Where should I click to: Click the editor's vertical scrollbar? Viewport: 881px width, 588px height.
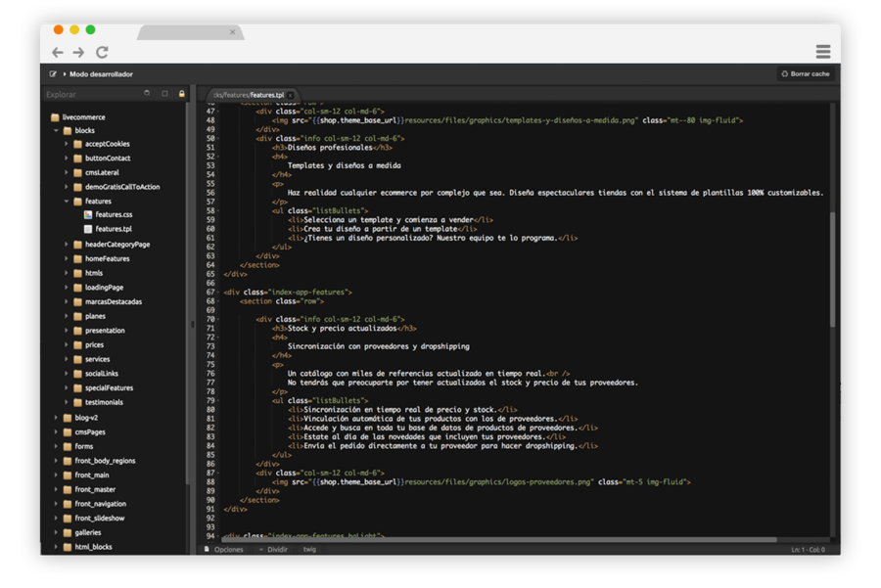click(833, 269)
